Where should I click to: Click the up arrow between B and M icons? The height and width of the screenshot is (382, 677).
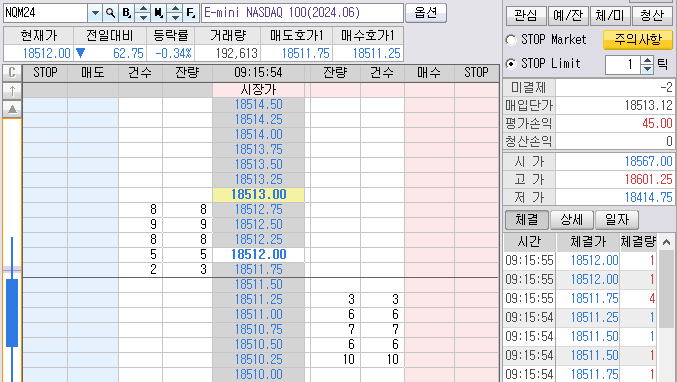coord(142,9)
